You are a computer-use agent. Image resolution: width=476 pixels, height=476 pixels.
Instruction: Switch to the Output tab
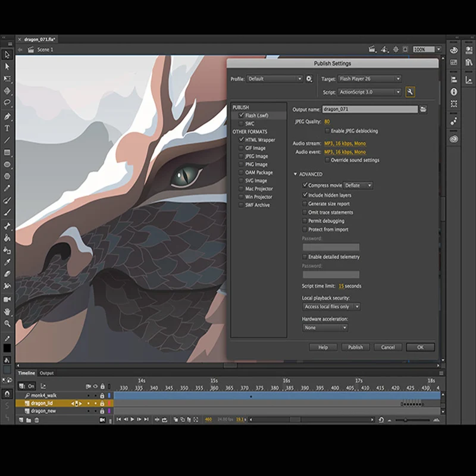(x=46, y=373)
